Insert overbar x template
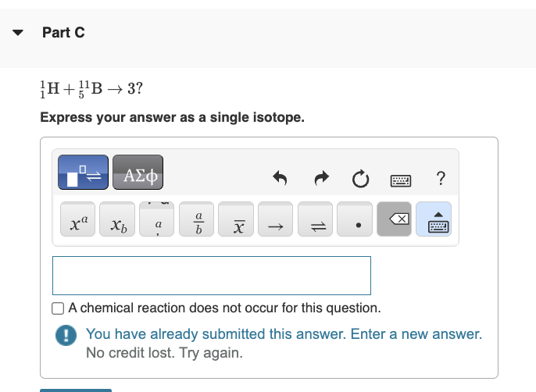Image resolution: width=536 pixels, height=392 pixels. coord(236,219)
